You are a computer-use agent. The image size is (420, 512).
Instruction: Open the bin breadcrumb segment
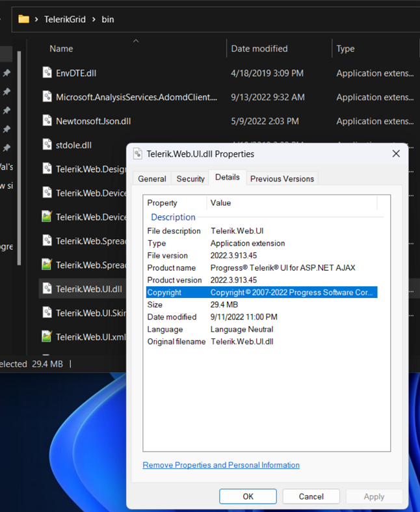tap(108, 20)
